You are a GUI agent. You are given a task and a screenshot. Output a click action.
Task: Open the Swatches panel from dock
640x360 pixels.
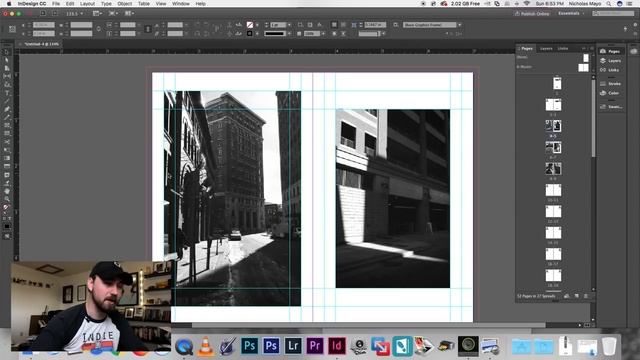point(610,107)
